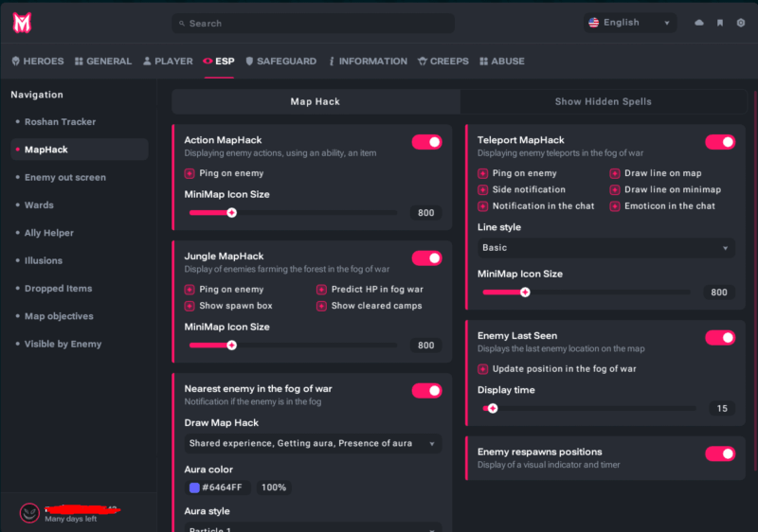This screenshot has height=532, width=758.
Task: Check Side notification option
Action: (x=483, y=189)
